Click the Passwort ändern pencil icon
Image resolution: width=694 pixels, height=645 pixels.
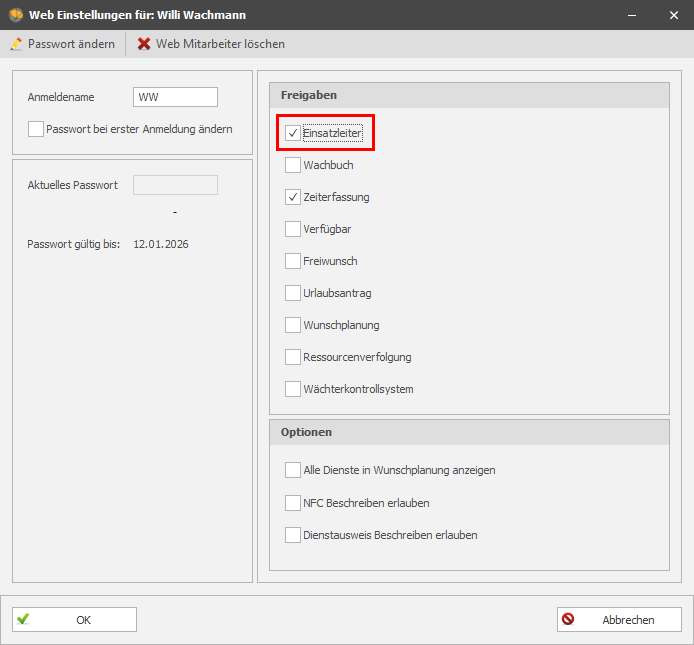click(x=16, y=44)
